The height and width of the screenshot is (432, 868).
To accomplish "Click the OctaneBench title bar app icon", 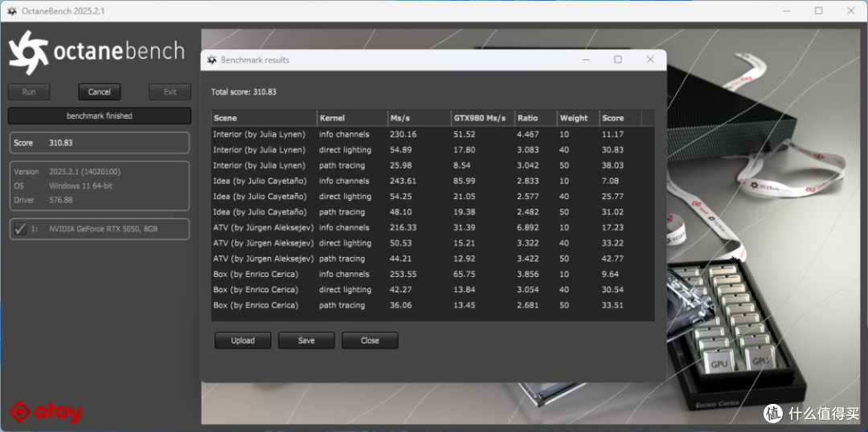I will coord(11,11).
